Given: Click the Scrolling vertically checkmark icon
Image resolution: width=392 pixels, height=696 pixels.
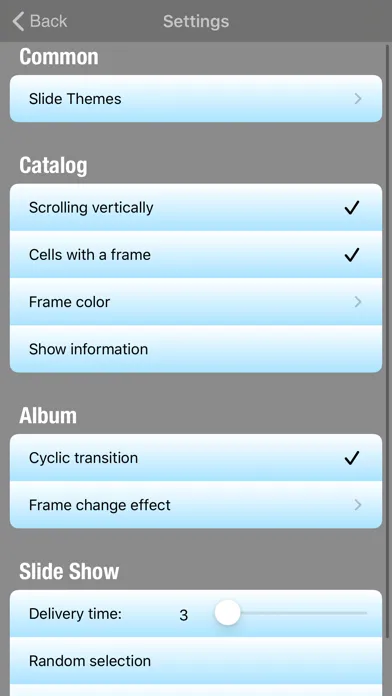Looking at the screenshot, I should [x=352, y=207].
